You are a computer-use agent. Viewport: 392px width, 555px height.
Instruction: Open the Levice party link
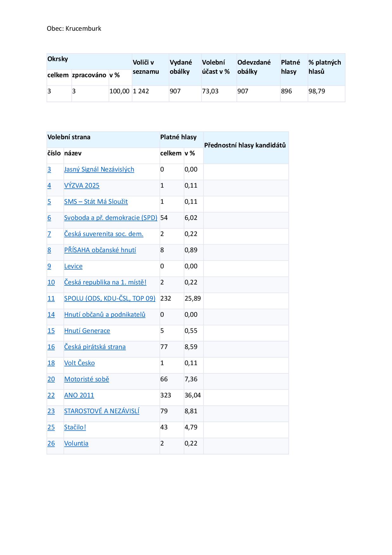click(x=73, y=266)
